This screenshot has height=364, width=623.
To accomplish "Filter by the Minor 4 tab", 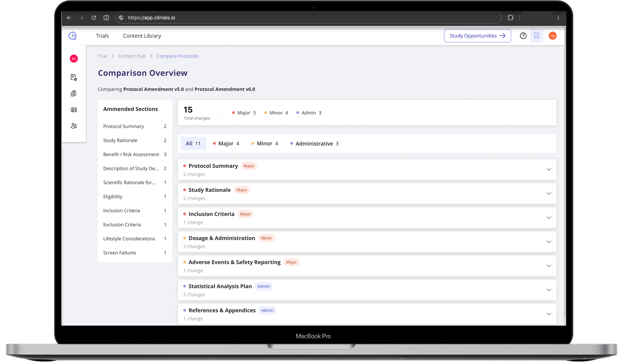I will [x=265, y=144].
